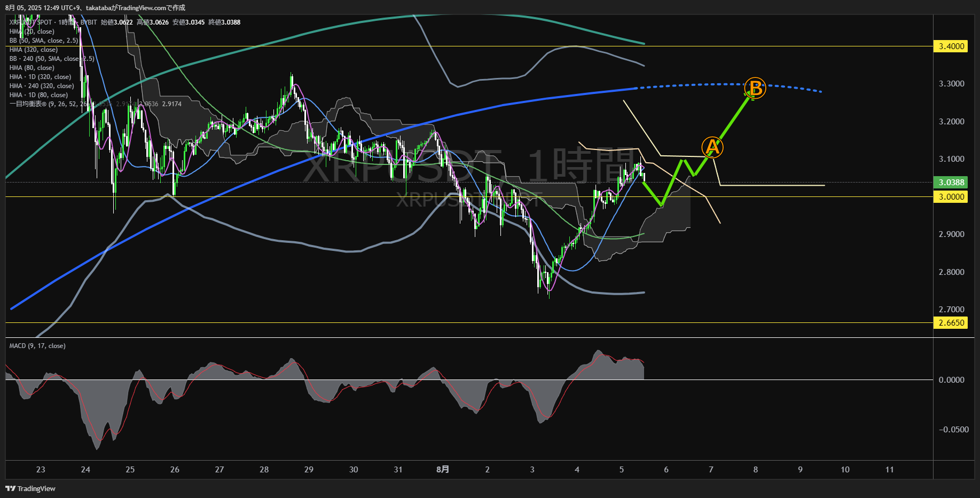Click date 26 on the time axis
The width and height of the screenshot is (980, 498).
pos(175,470)
